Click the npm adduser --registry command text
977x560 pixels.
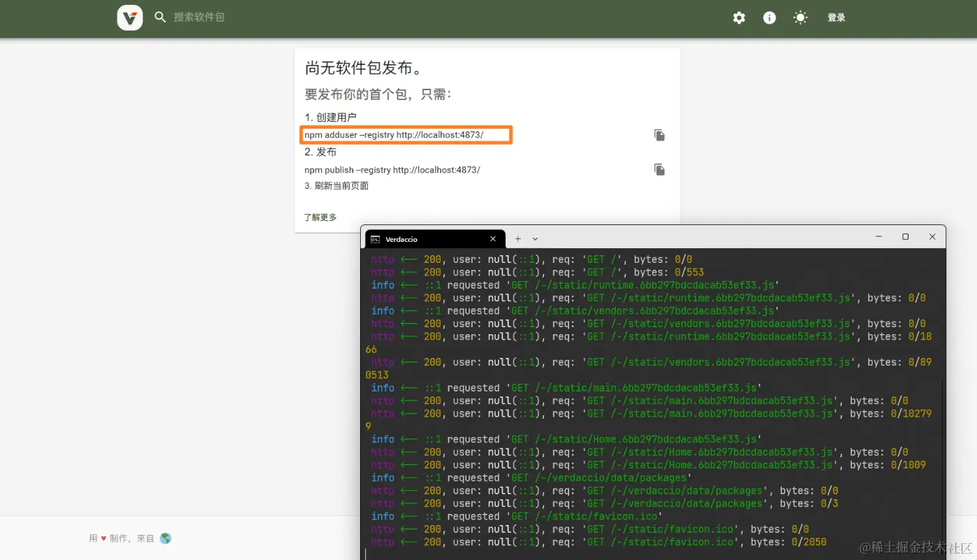[x=394, y=135]
